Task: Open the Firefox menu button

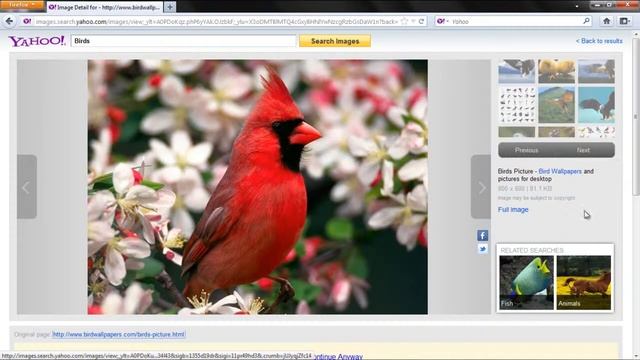Action: pyautogui.click(x=22, y=5)
